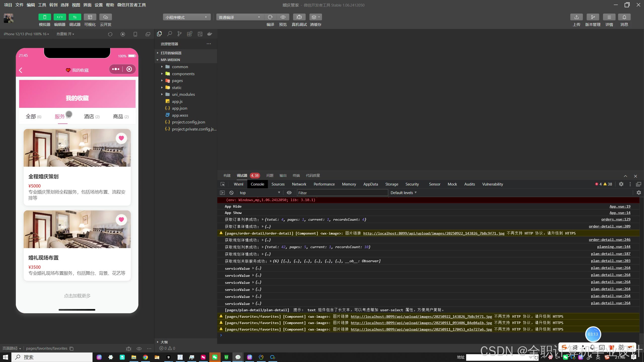
Task: Toggle the debugger (调试器) panel button
Action: pyautogui.click(x=75, y=17)
